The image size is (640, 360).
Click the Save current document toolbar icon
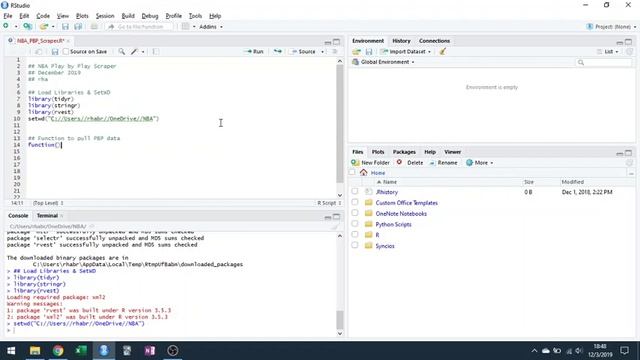tap(65, 27)
